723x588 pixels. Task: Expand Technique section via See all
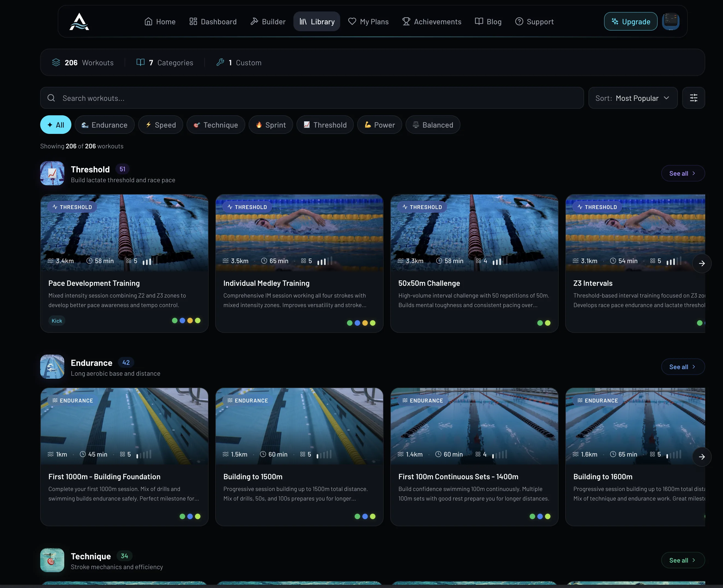(x=683, y=560)
